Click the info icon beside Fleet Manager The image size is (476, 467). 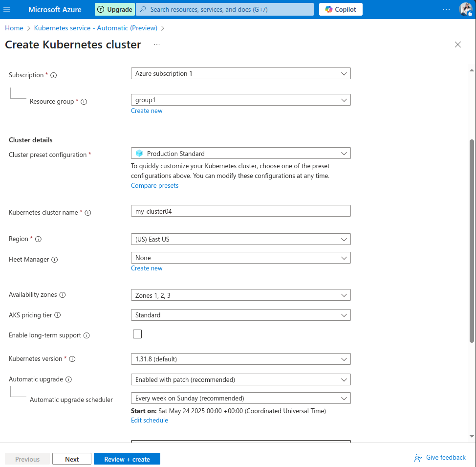[55, 260]
